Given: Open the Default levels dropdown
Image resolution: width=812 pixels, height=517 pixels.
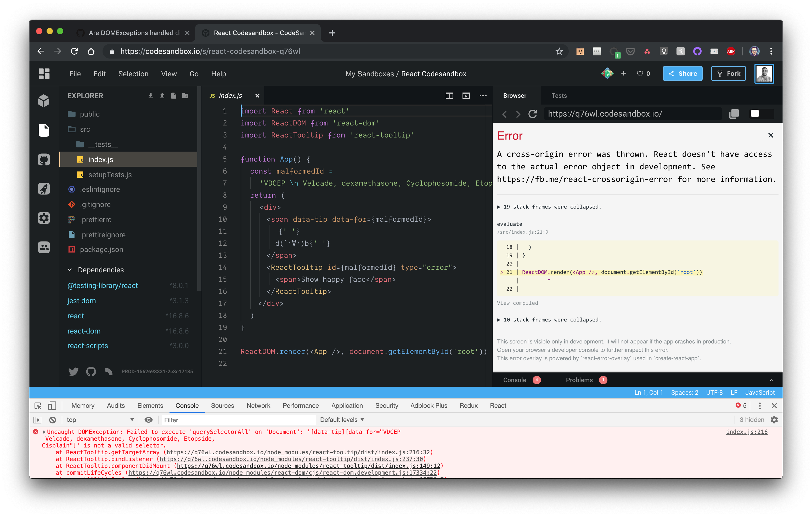Looking at the screenshot, I should (342, 420).
